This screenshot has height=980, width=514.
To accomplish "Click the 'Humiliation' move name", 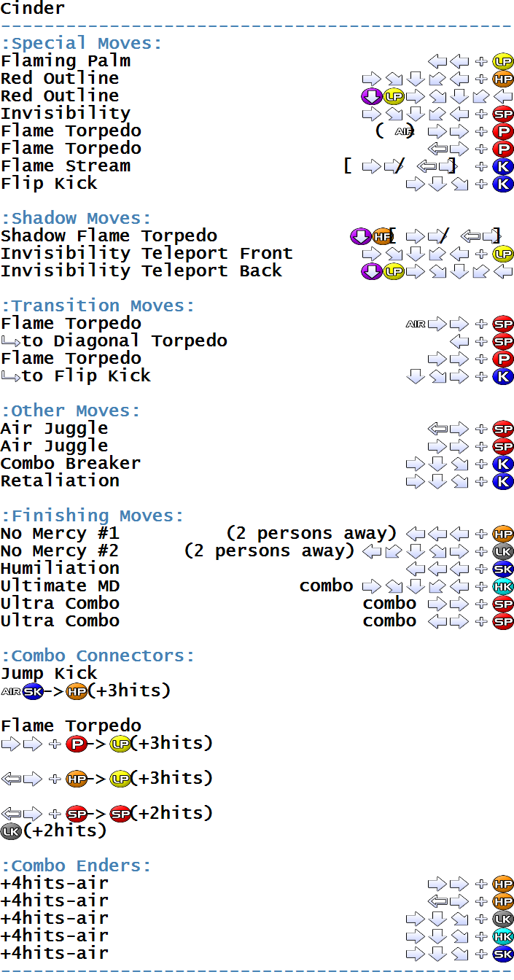I will pyautogui.click(x=60, y=569).
